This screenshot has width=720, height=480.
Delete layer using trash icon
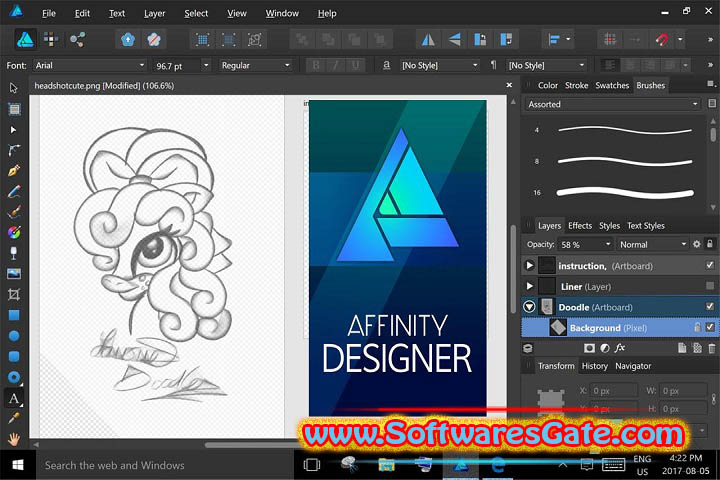click(712, 348)
